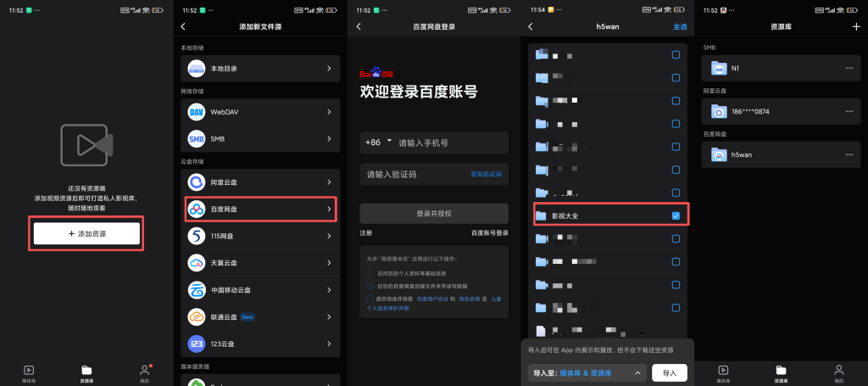868x386 pixels.
Task: Tap the 123云盘 icon
Action: coord(197,344)
